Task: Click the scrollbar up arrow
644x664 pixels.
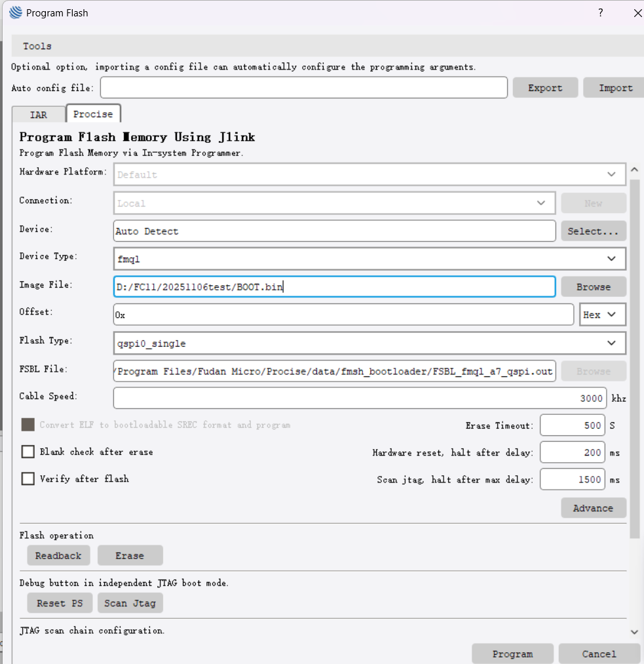Action: point(634,169)
